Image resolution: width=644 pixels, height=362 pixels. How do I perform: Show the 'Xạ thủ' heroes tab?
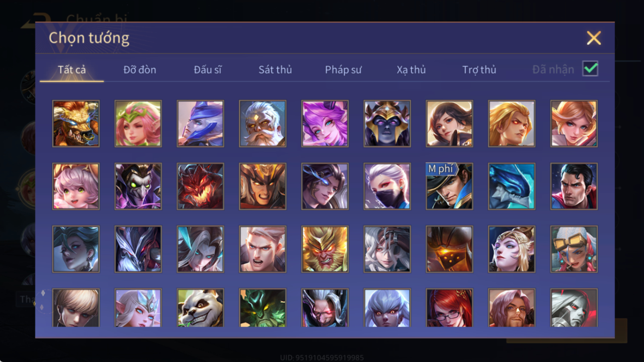pos(411,70)
